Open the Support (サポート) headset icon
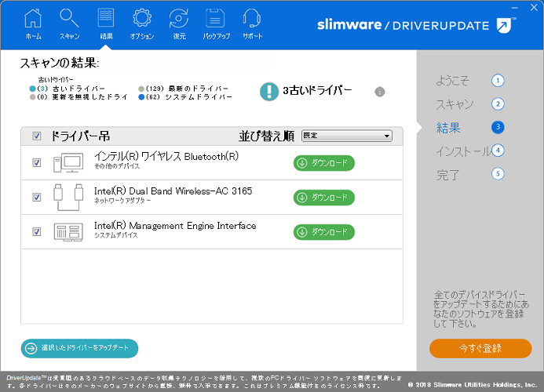544x392 pixels. [252, 19]
